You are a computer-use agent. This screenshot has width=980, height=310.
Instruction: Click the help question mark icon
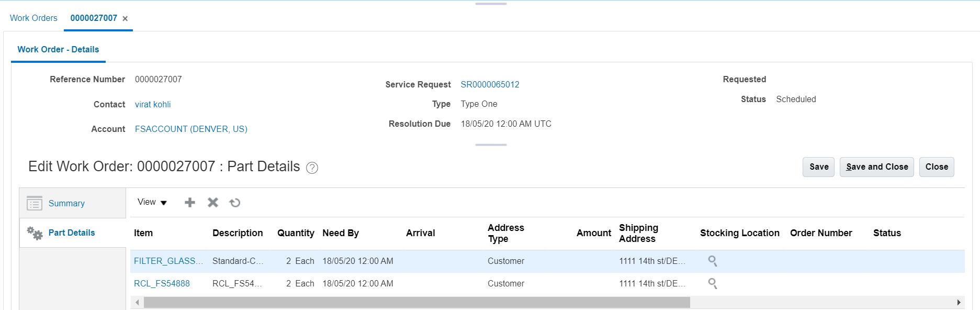[312, 168]
